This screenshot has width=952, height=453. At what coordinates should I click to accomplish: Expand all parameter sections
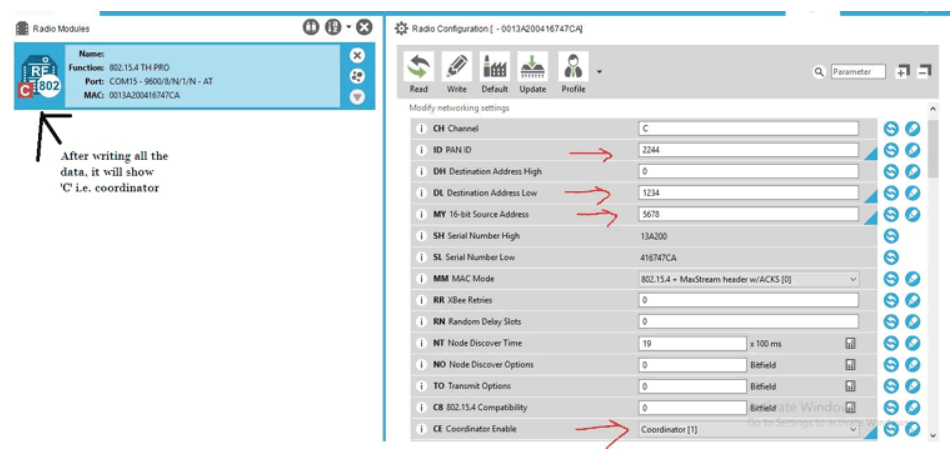[x=902, y=72]
